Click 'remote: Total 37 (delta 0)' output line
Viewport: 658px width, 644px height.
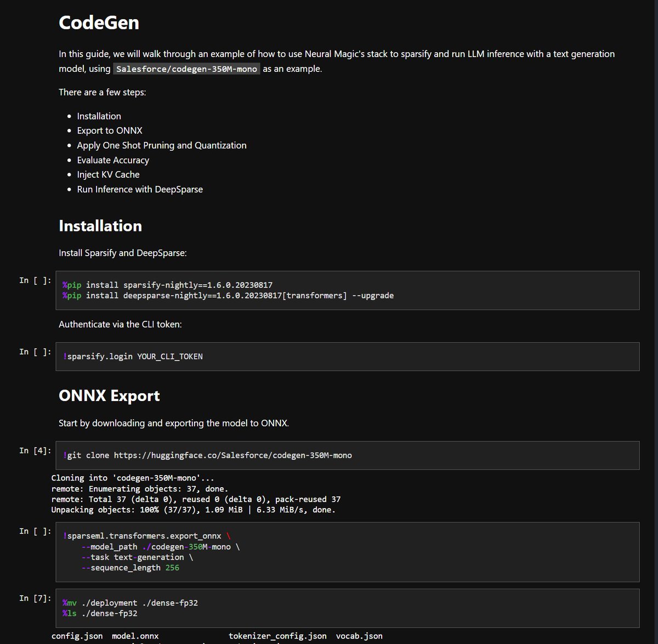point(196,499)
